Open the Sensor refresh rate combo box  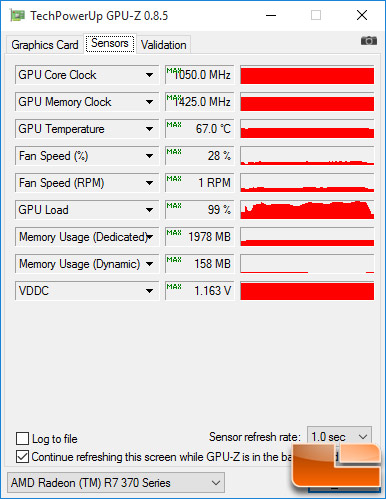tap(339, 436)
